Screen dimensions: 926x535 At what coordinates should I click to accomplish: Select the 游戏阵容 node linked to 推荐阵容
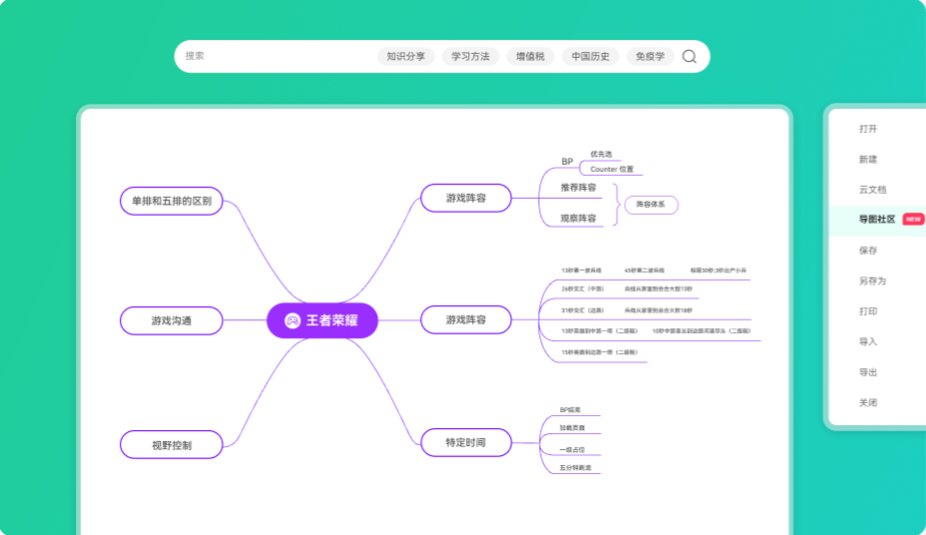coord(466,198)
